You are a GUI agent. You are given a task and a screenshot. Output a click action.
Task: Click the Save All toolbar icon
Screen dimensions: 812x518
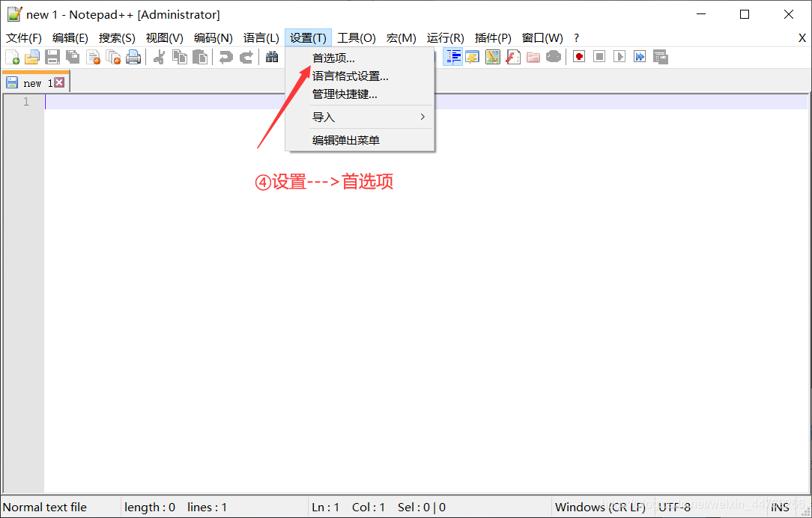pyautogui.click(x=73, y=57)
